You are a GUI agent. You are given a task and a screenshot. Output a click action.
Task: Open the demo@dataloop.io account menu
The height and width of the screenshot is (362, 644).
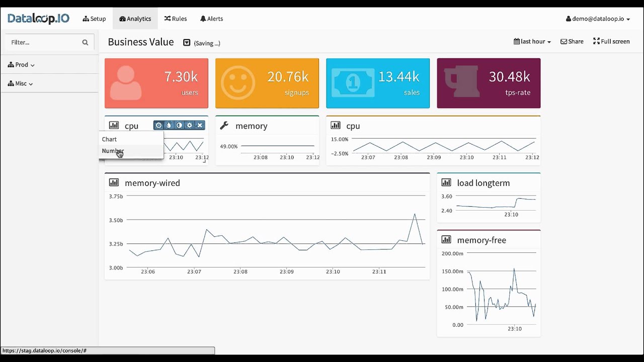click(x=598, y=19)
